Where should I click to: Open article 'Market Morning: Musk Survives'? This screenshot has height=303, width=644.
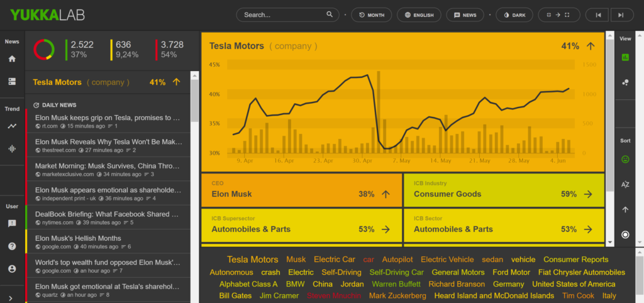pyautogui.click(x=108, y=170)
